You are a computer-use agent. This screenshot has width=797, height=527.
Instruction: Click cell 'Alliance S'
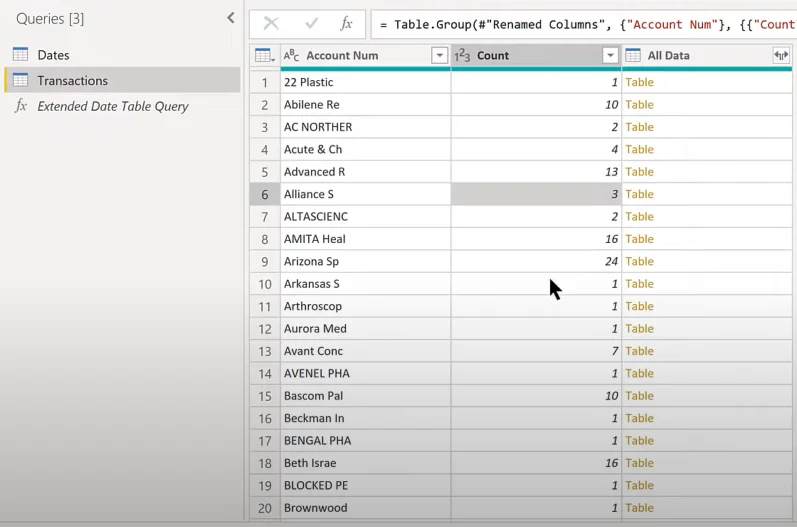(x=365, y=194)
